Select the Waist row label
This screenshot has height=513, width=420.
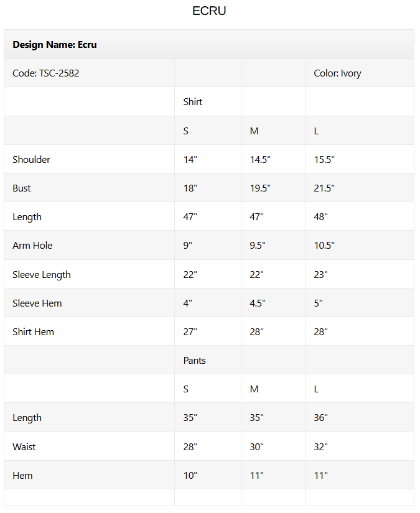point(24,447)
